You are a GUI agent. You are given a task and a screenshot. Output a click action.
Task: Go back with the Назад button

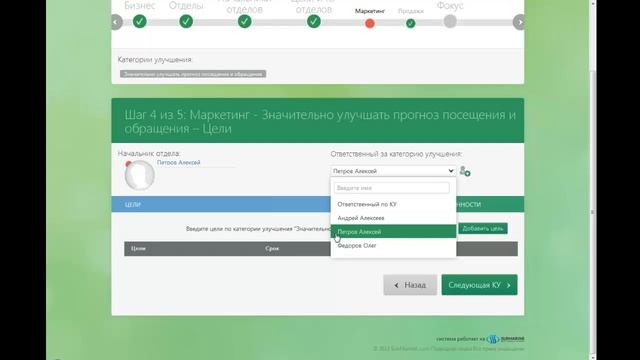click(410, 285)
